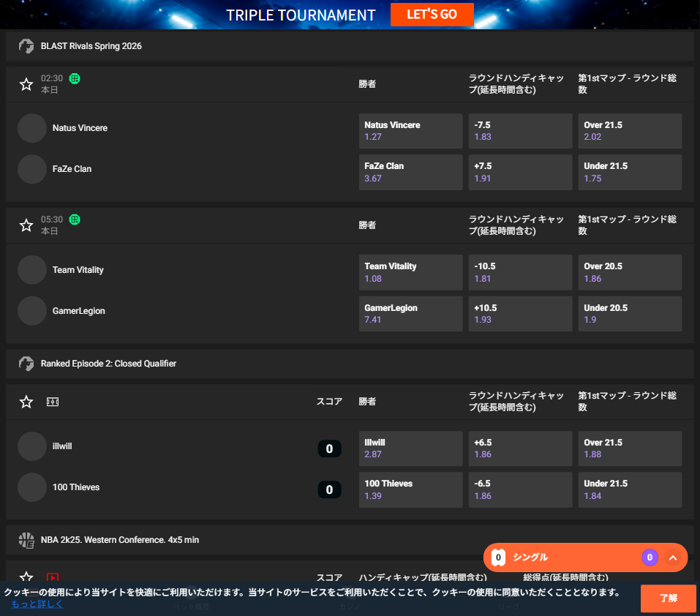Select Over 21.5 at odds 2.02
The height and width of the screenshot is (616, 700).
pyautogui.click(x=630, y=131)
